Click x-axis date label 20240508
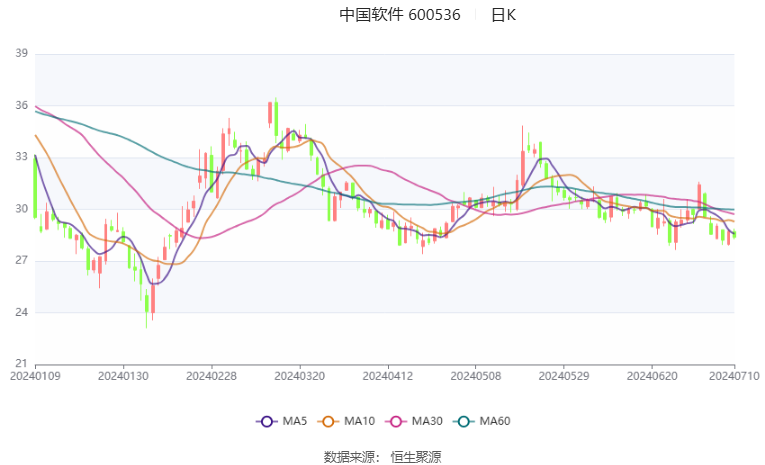This screenshot has width=765, height=465. click(476, 376)
